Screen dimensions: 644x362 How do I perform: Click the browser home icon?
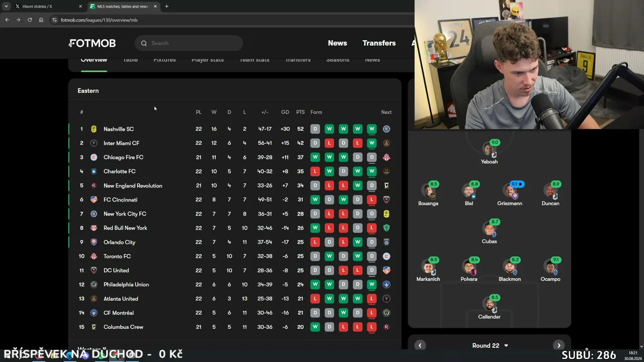click(41, 20)
